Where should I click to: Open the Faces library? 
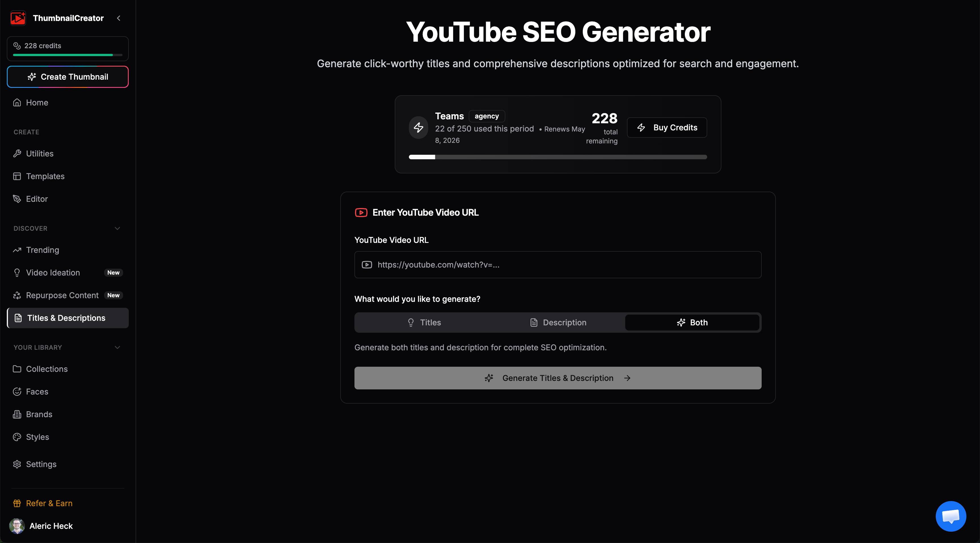[68, 392]
